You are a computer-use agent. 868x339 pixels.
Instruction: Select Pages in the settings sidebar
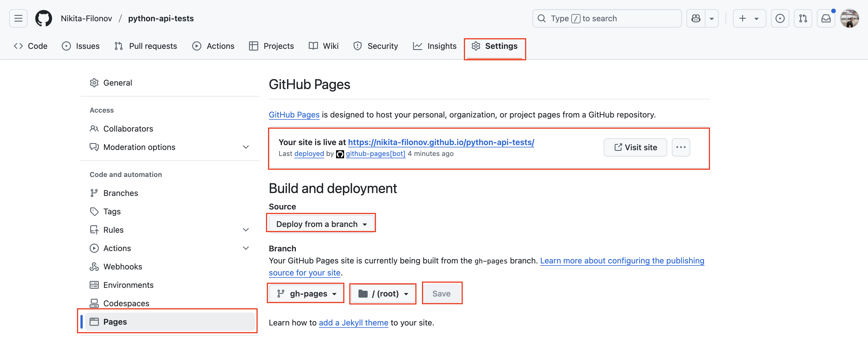click(x=170, y=321)
